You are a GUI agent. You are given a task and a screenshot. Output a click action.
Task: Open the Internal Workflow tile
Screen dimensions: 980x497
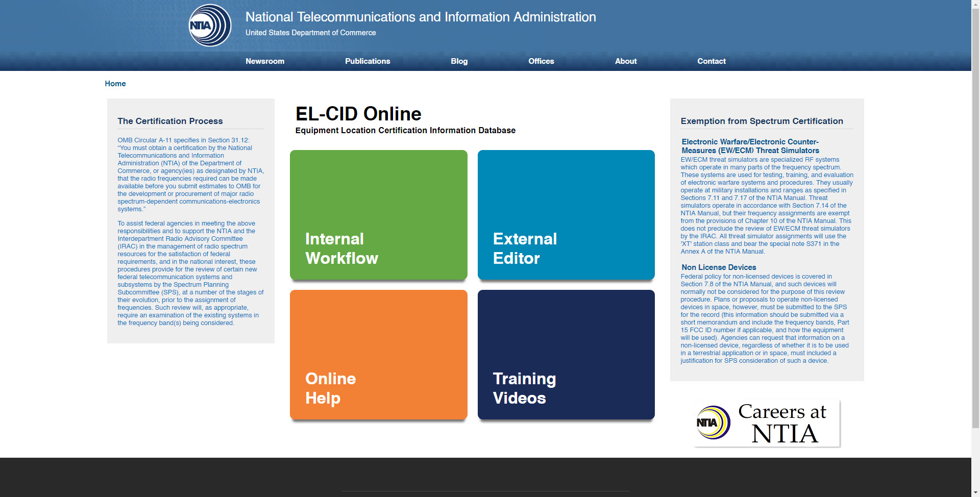[x=379, y=215]
